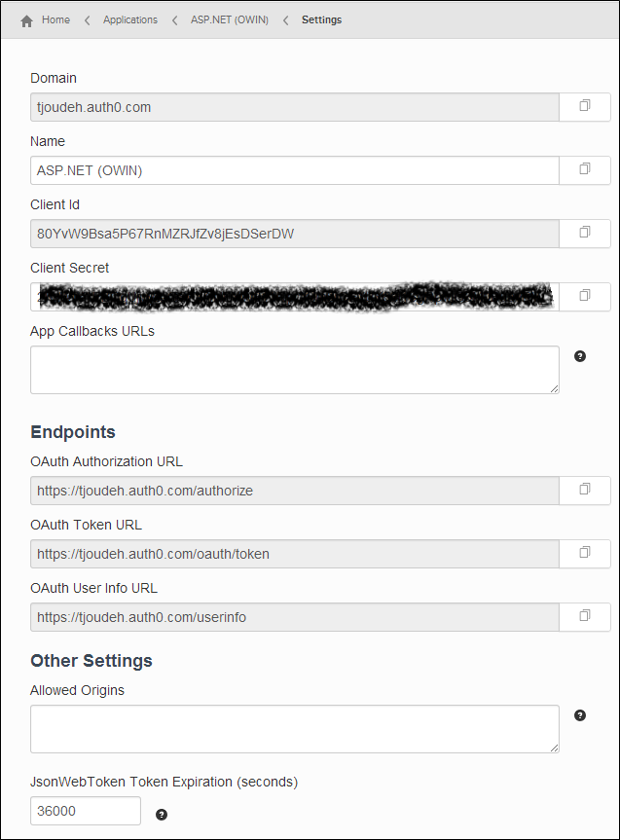Copy the OAuth User Info URL
This screenshot has width=620, height=840.
(585, 616)
